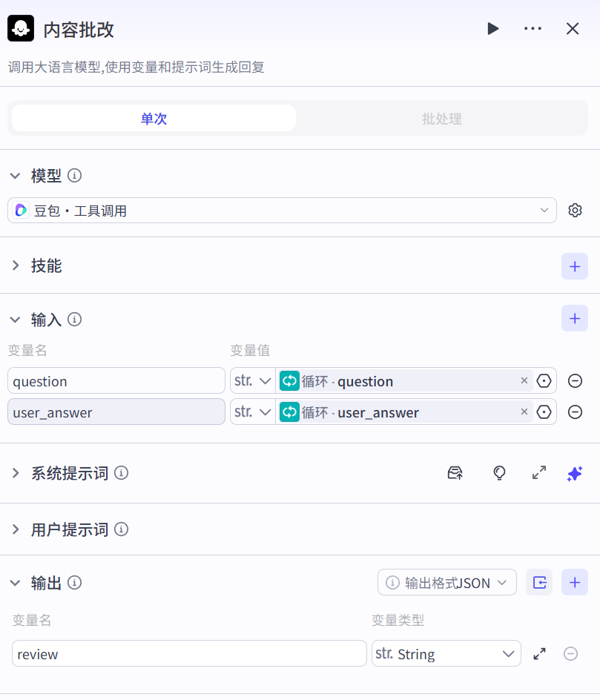Viewport: 600px width, 700px height.
Task: Remove the question input row
Action: (x=575, y=381)
